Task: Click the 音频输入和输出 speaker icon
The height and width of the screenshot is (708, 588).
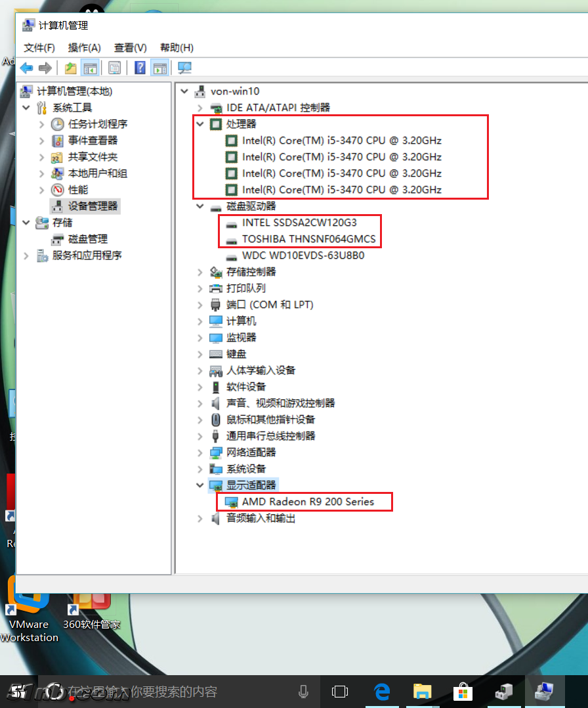Action: click(216, 518)
